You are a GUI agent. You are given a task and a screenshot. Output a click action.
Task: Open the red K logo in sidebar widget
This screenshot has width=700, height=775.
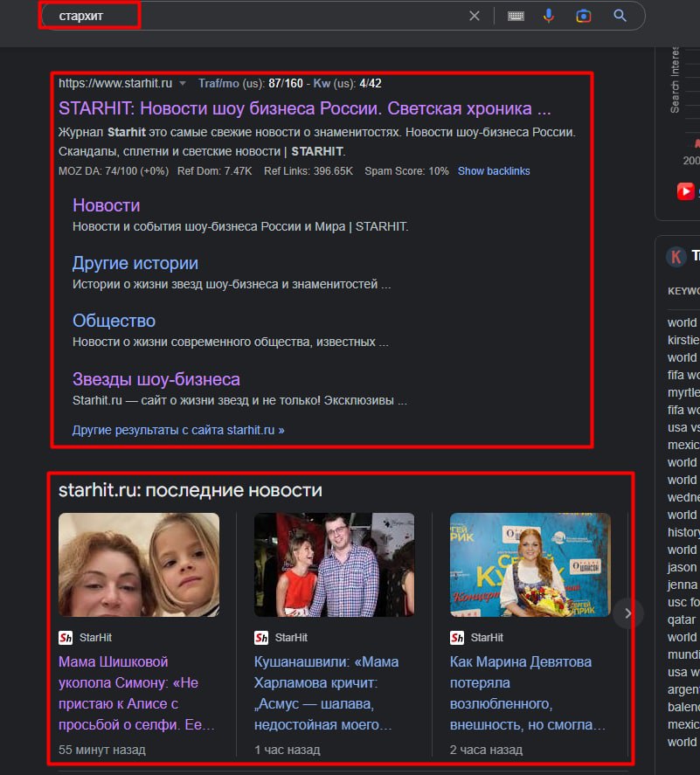pyautogui.click(x=676, y=257)
